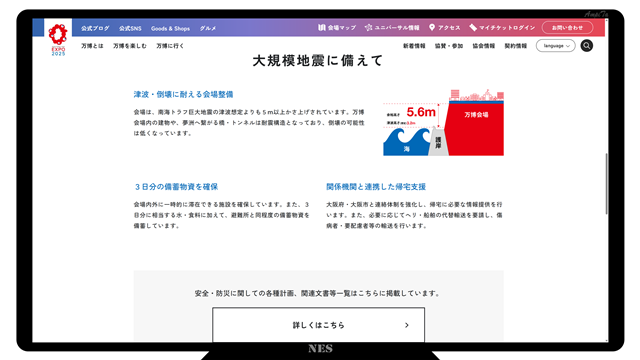Open Goods & Shops link
Screen dimensions: 640x360
(x=170, y=28)
